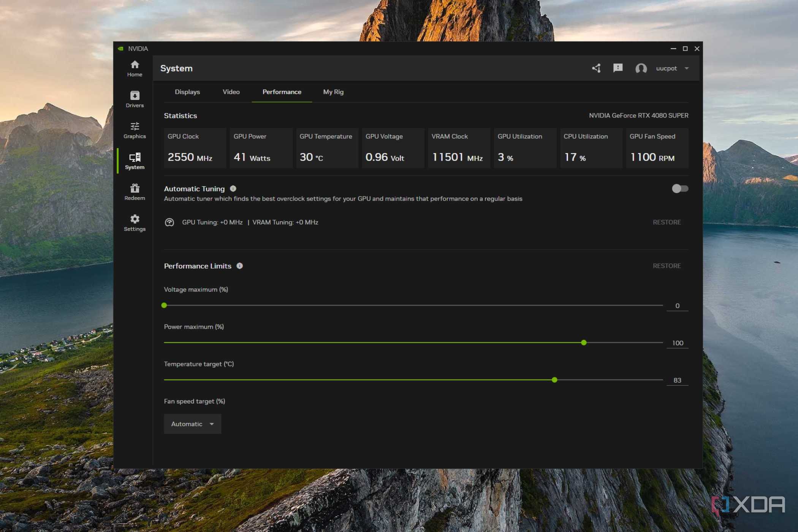Screen dimensions: 798x532
Task: Click the Automatic Tuning info icon
Action: coord(233,188)
